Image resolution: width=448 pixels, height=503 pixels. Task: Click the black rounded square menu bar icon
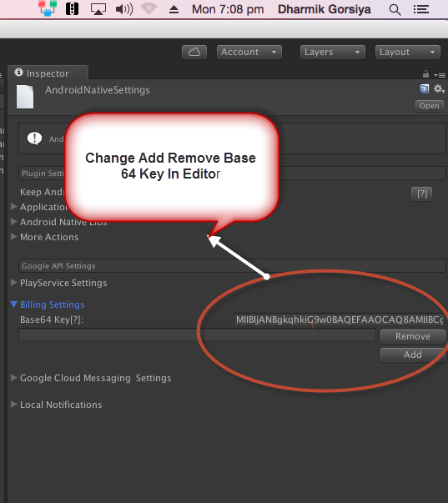(73, 8)
